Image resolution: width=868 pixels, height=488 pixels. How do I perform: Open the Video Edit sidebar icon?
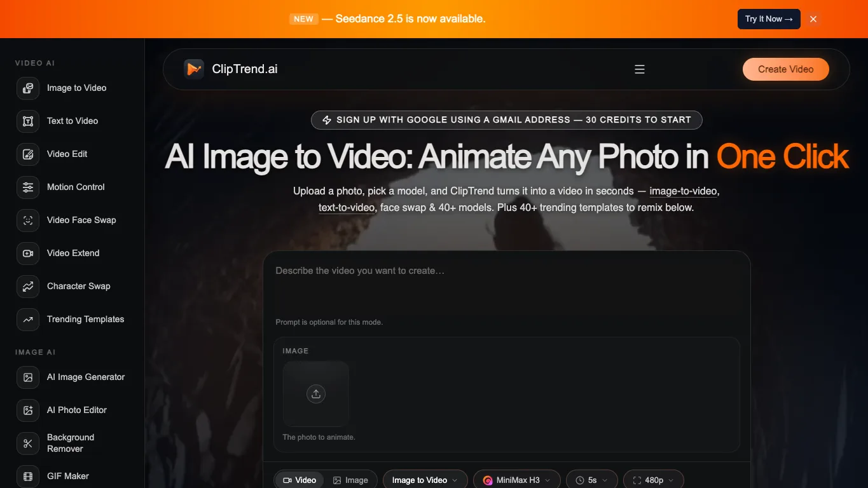coord(28,154)
